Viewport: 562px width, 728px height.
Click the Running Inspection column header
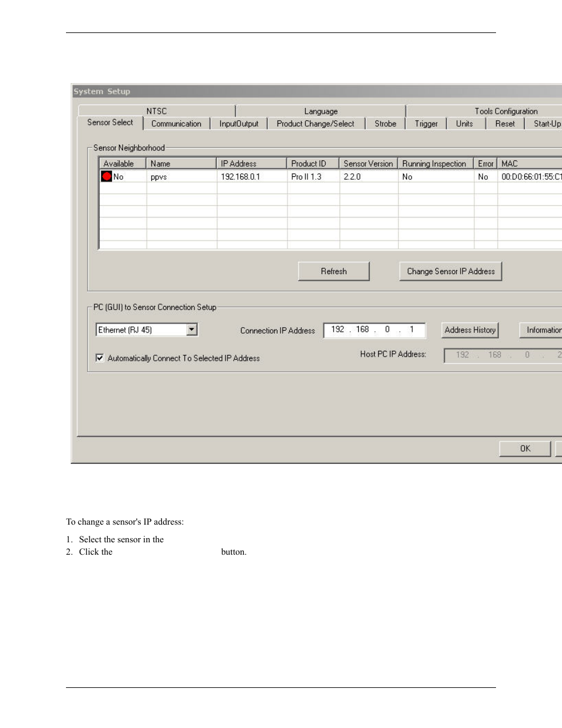(436, 163)
